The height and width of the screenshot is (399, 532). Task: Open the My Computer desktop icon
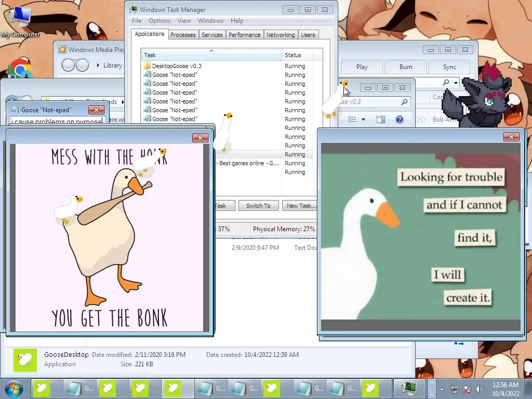click(x=20, y=20)
